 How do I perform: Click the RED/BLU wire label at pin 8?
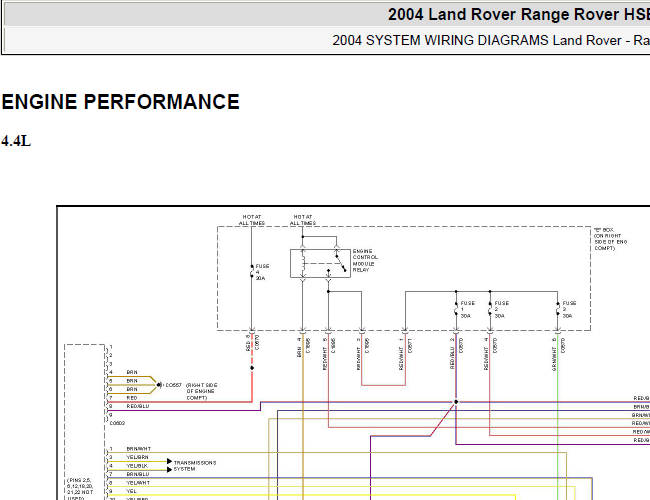click(138, 406)
